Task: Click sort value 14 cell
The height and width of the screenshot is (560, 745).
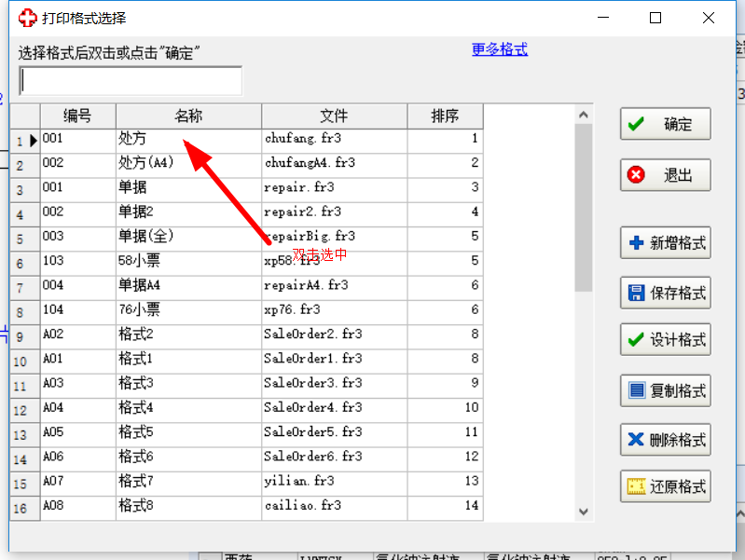Action: (x=445, y=508)
